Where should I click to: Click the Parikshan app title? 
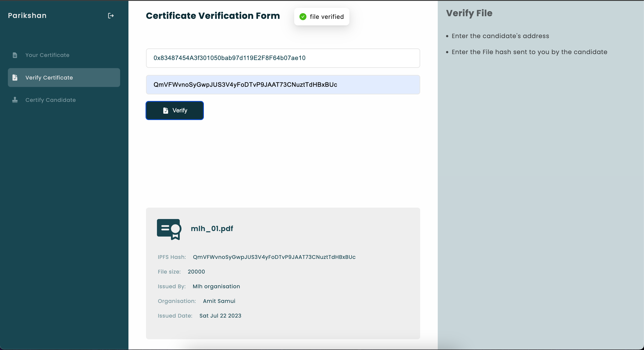click(27, 16)
